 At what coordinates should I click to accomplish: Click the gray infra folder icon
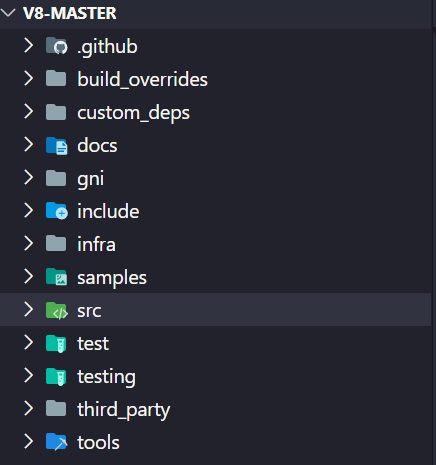pyautogui.click(x=56, y=244)
